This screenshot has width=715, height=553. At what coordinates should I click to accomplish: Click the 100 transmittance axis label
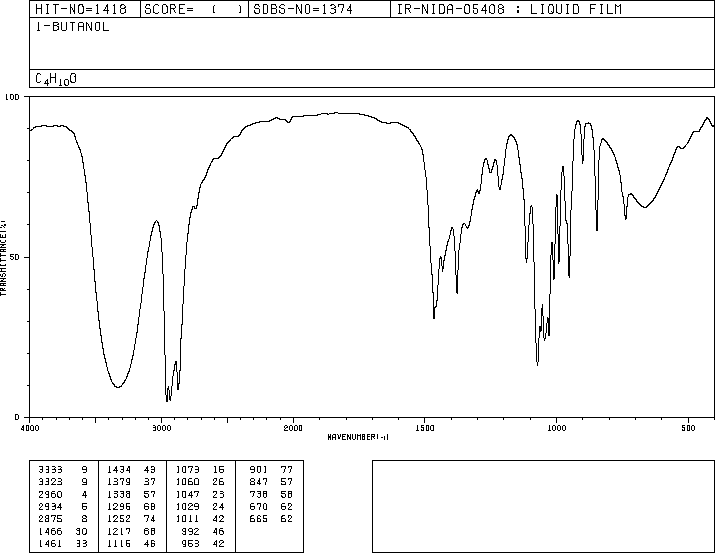(12, 97)
